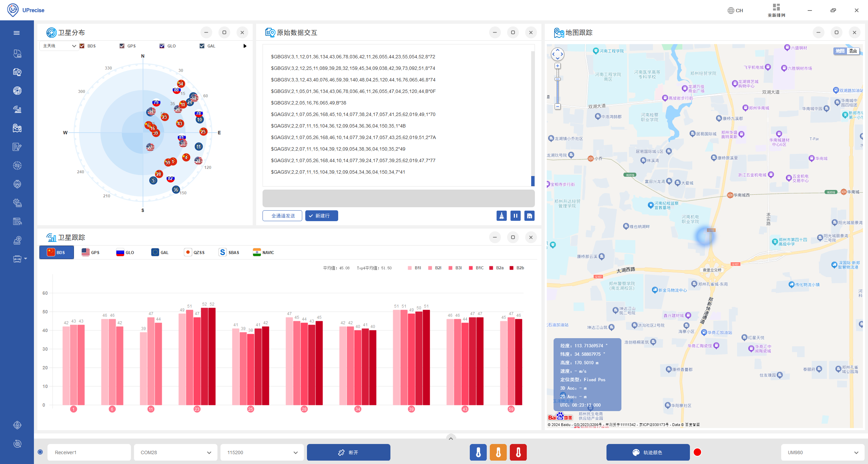
Task: Switch to the SBAS tracking tab
Action: pyautogui.click(x=229, y=252)
